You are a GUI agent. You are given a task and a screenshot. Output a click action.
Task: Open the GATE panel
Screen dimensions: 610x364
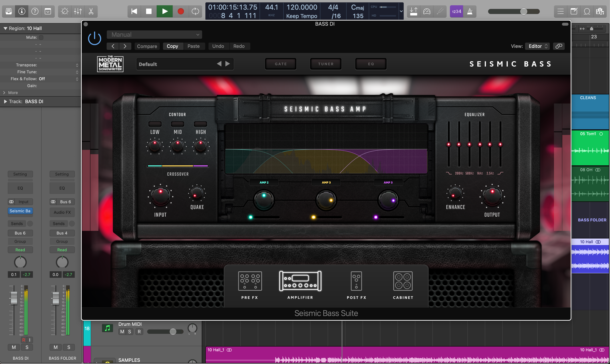[x=281, y=64]
